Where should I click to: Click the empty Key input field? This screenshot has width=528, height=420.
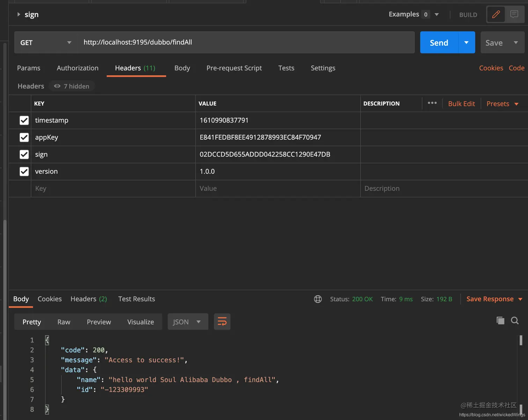tap(113, 189)
